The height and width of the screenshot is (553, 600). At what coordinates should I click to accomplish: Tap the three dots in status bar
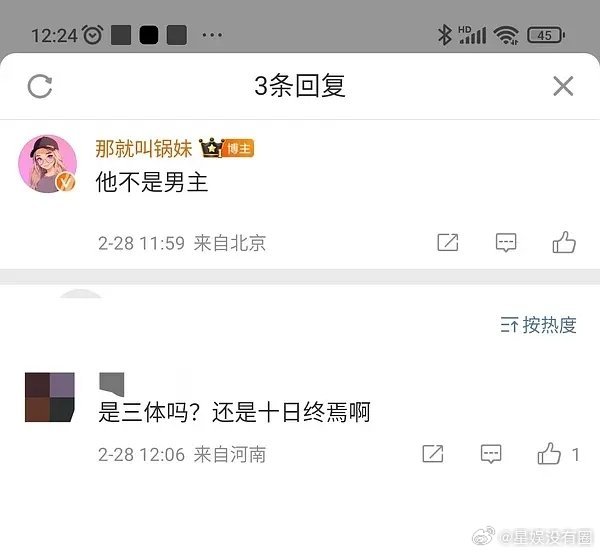coord(212,35)
